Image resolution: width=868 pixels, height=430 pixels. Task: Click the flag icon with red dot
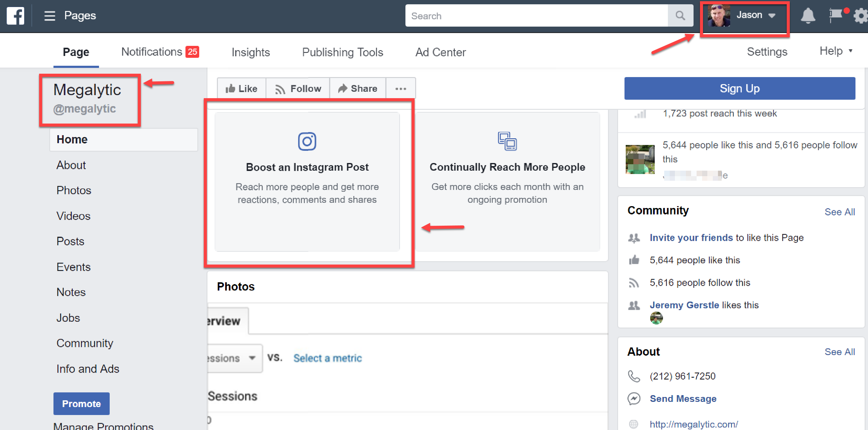pyautogui.click(x=836, y=16)
